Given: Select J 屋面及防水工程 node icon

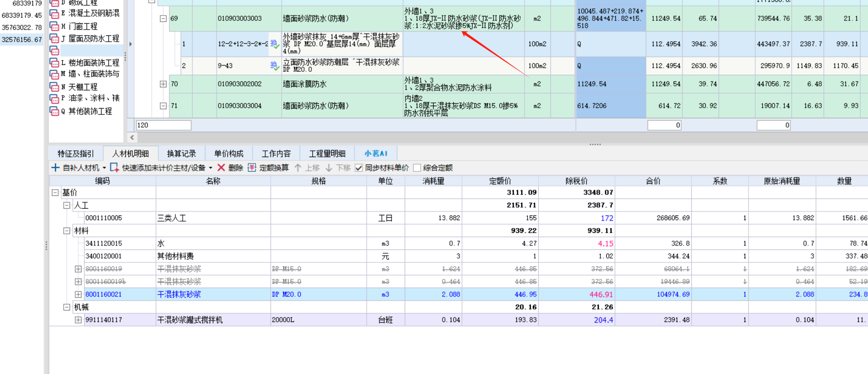Looking at the screenshot, I should [x=54, y=38].
